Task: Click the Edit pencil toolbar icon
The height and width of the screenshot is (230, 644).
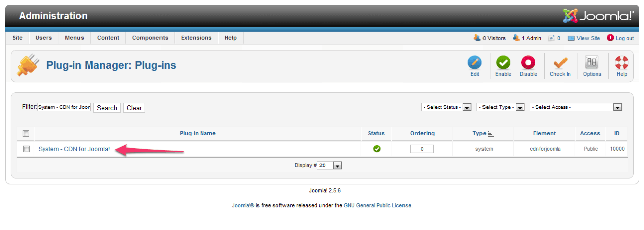Action: [x=475, y=63]
